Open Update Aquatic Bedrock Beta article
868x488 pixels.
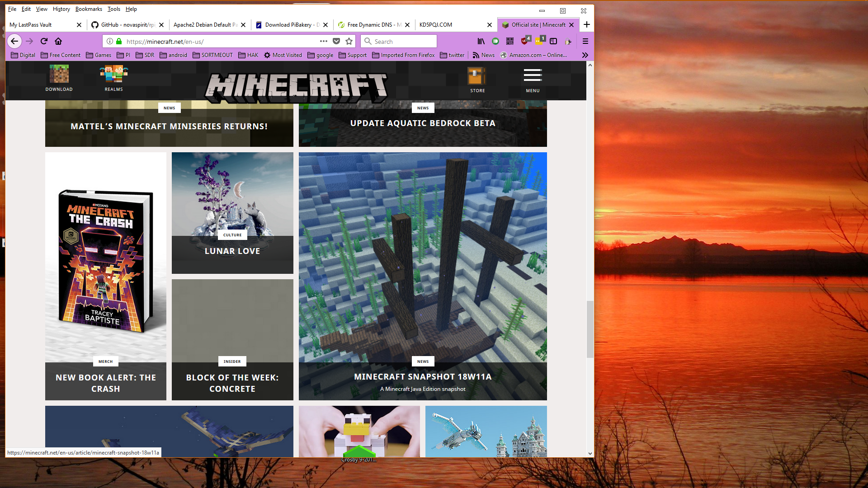tap(423, 123)
